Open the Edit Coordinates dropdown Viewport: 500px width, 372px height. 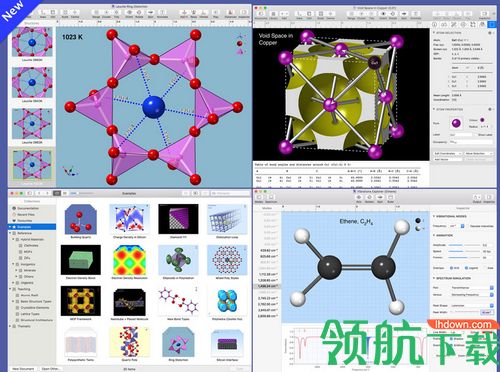point(448,153)
